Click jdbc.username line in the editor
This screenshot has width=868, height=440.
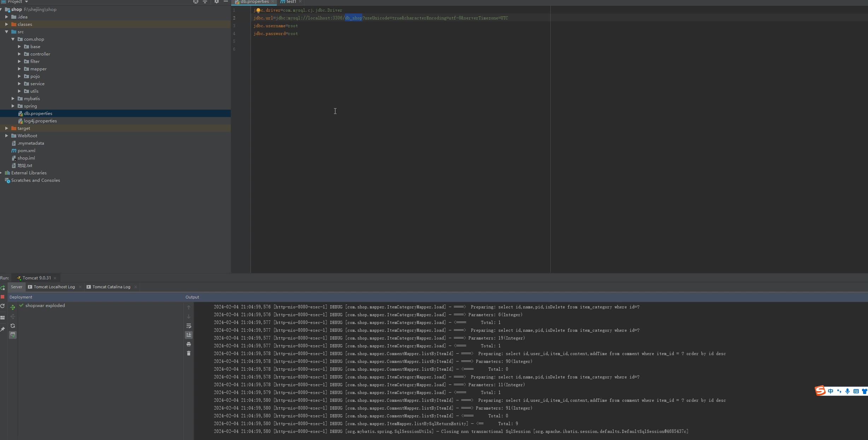[276, 26]
